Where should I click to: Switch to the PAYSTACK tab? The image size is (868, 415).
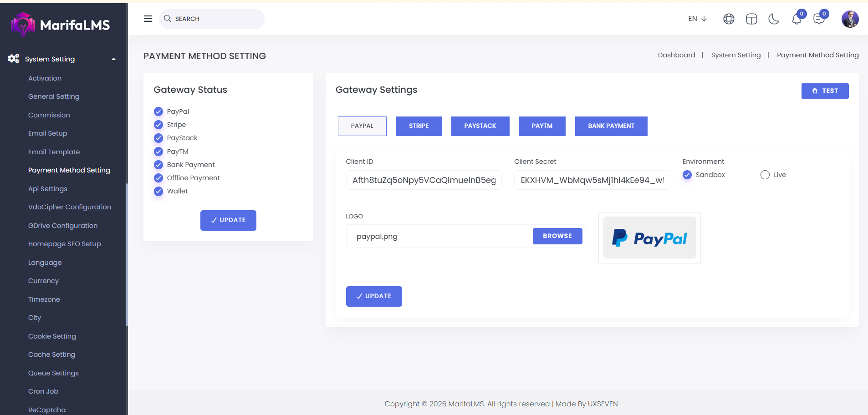coord(480,126)
